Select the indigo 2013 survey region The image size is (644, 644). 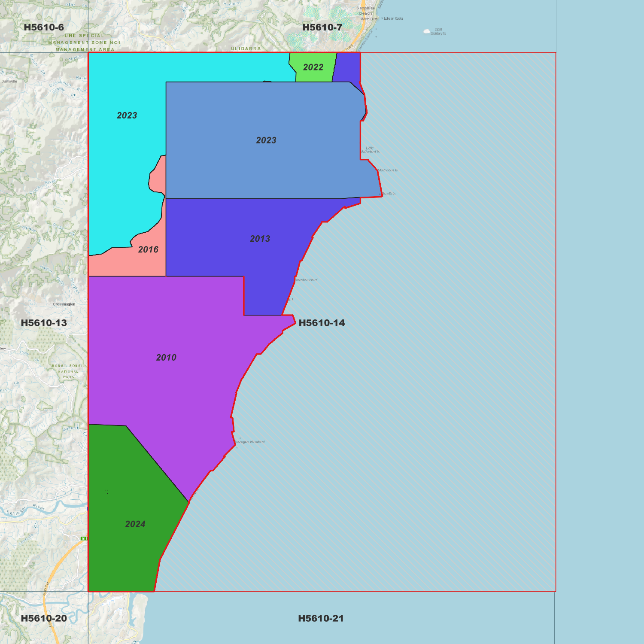[x=260, y=239]
